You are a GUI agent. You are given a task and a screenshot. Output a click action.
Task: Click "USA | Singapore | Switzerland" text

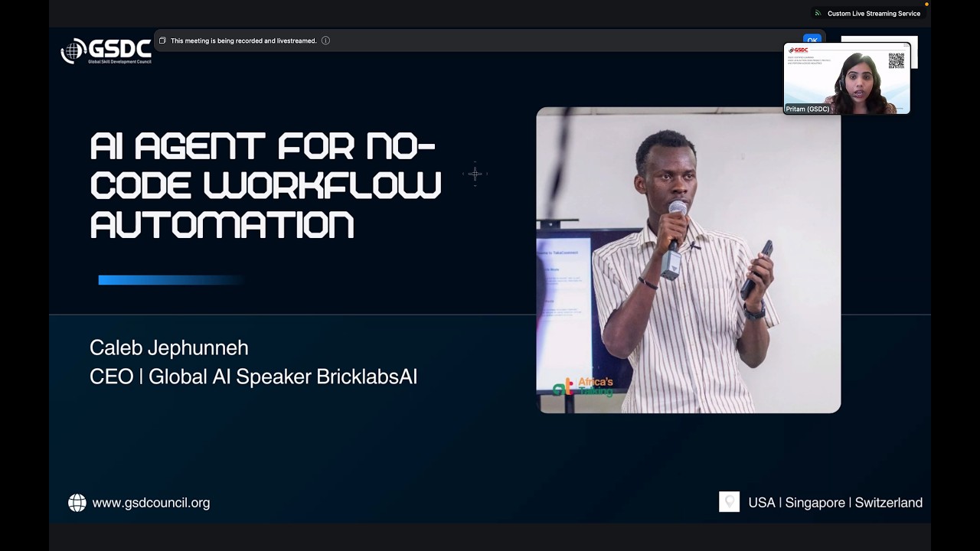[835, 503]
